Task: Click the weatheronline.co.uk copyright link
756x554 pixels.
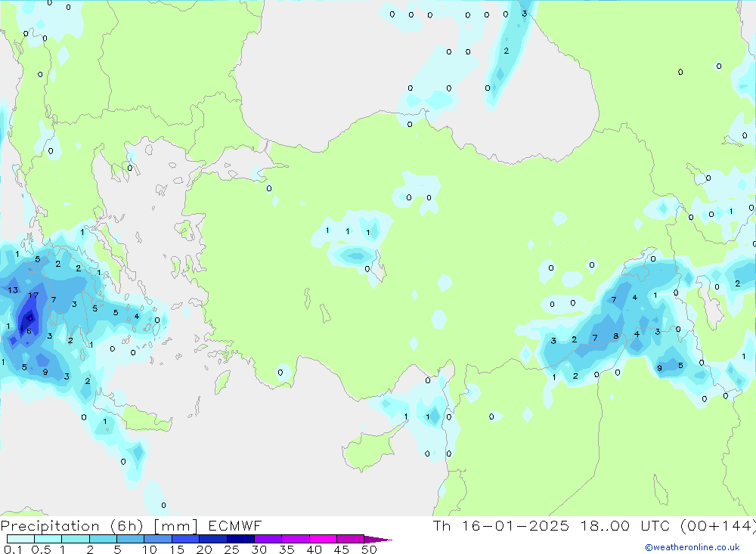Action: 692,547
